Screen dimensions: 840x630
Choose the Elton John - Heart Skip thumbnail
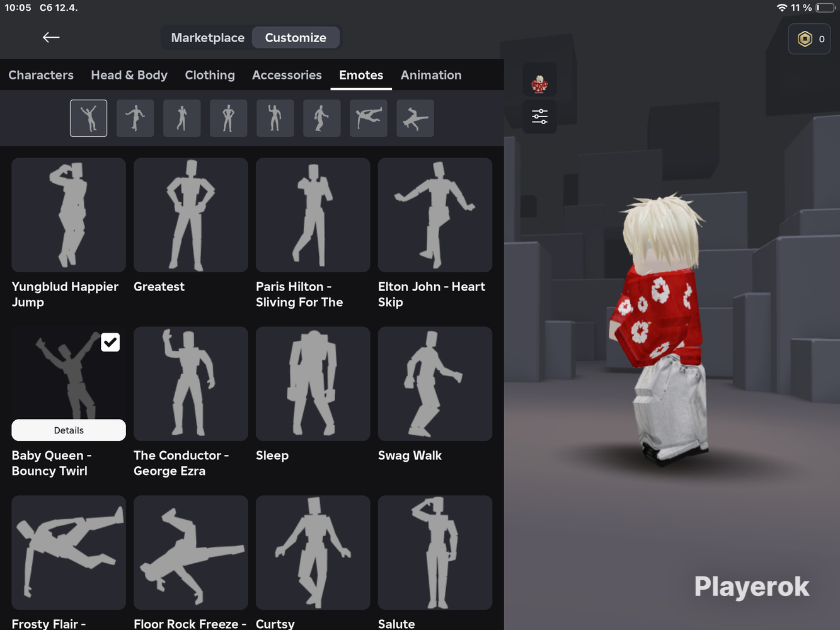(435, 215)
